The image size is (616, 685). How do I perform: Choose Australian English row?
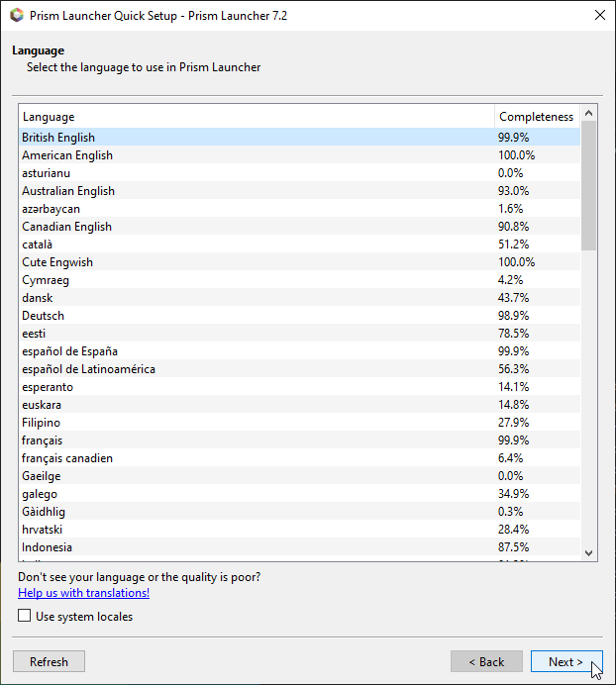tap(68, 191)
